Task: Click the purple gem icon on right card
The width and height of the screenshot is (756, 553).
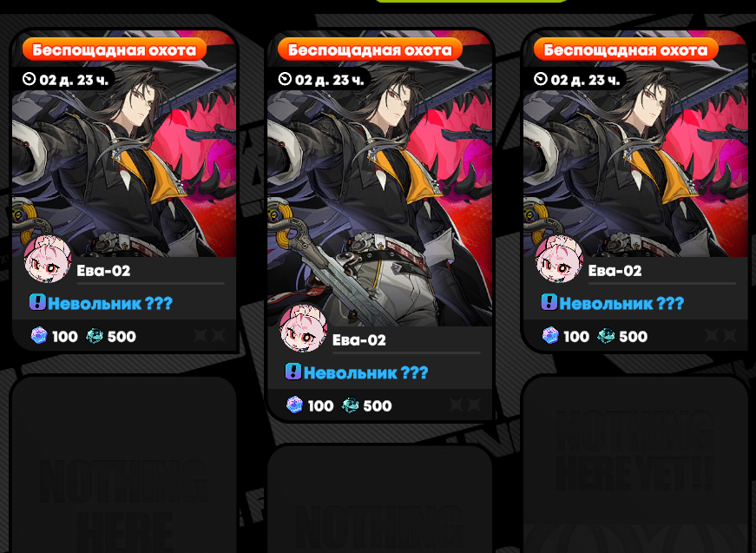Action: click(550, 336)
